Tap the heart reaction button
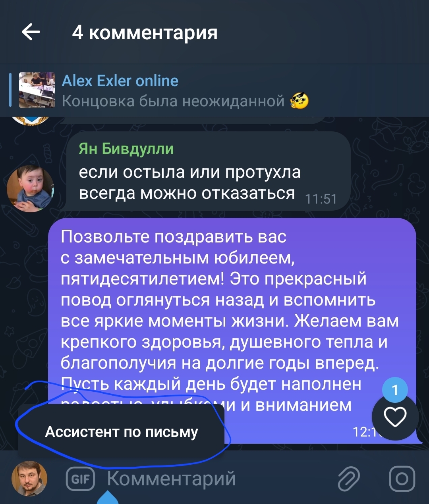Viewport: 429px width, 504px height. (x=395, y=417)
